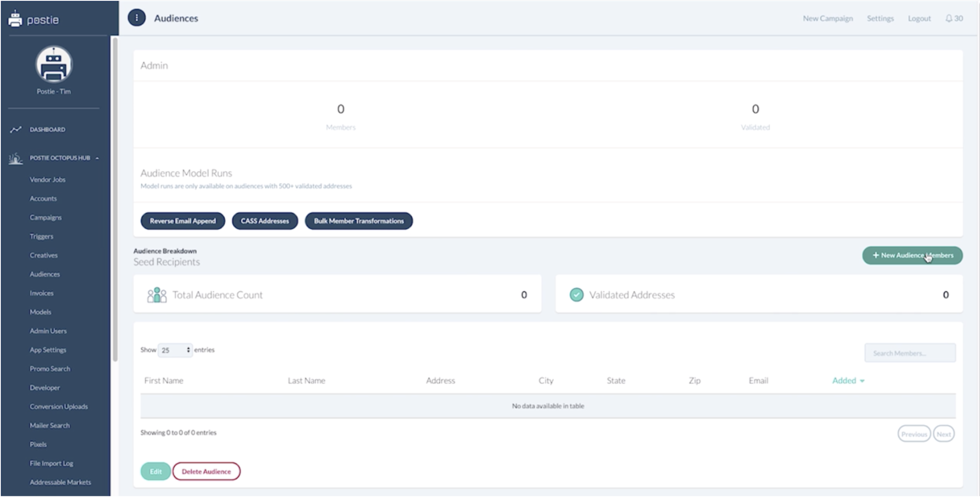Screen dimensions: 980x497
Task: Click the sidebar vertical scrollbar
Action: [x=115, y=200]
